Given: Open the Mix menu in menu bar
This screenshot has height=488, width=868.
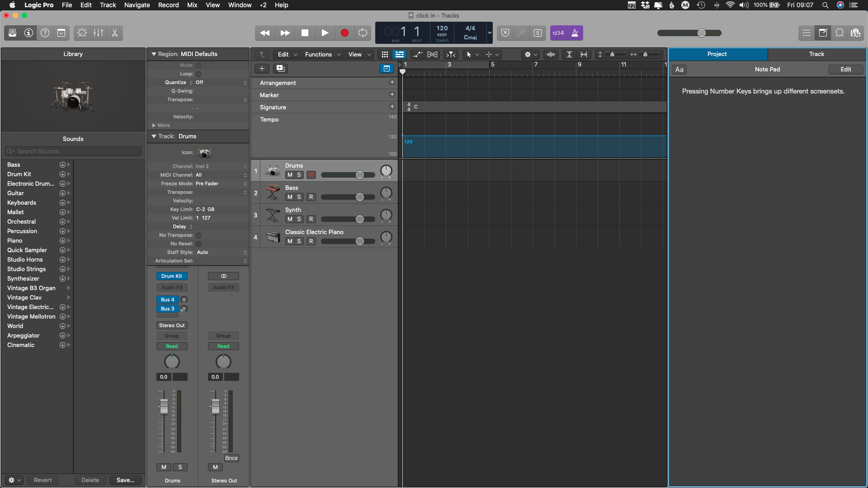Looking at the screenshot, I should [x=192, y=5].
